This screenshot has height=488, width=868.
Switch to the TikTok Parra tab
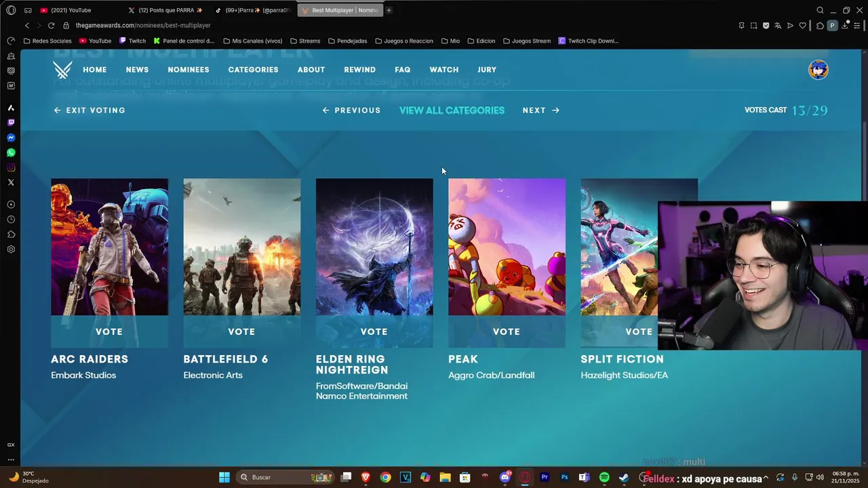253,10
